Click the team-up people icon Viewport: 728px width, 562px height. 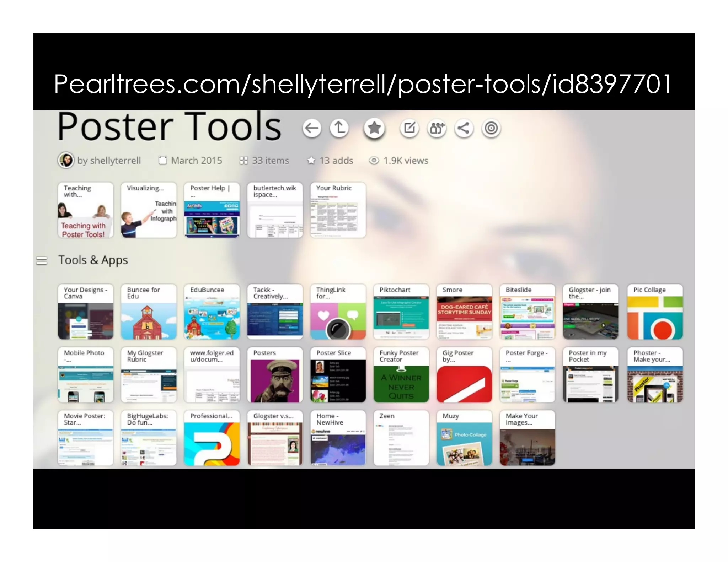[437, 128]
